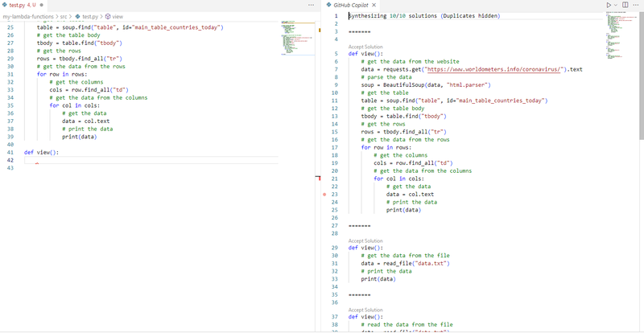Open the view symbol breadcrumb
Image resolution: width=644 pixels, height=333 pixels.
(118, 17)
